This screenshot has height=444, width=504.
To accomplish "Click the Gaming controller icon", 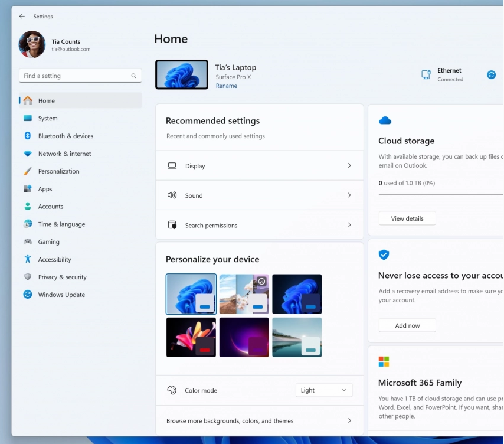I will pyautogui.click(x=28, y=241).
